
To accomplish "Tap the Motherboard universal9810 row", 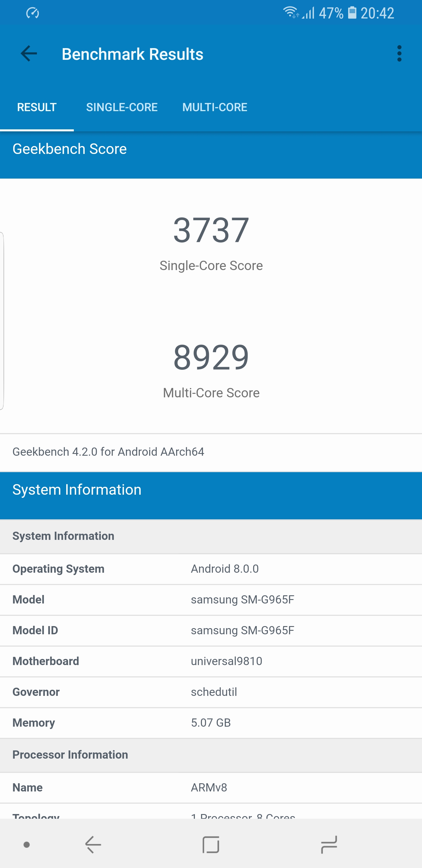I will click(x=211, y=661).
